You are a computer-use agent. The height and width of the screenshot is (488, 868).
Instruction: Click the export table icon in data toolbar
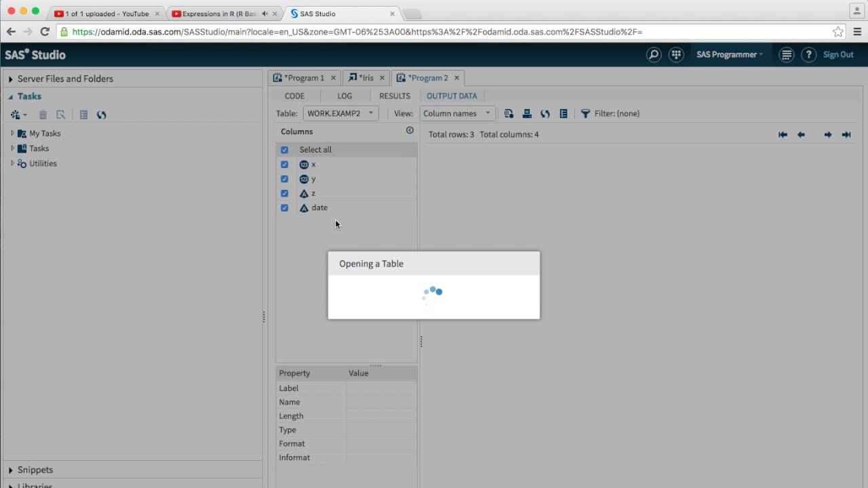point(509,114)
